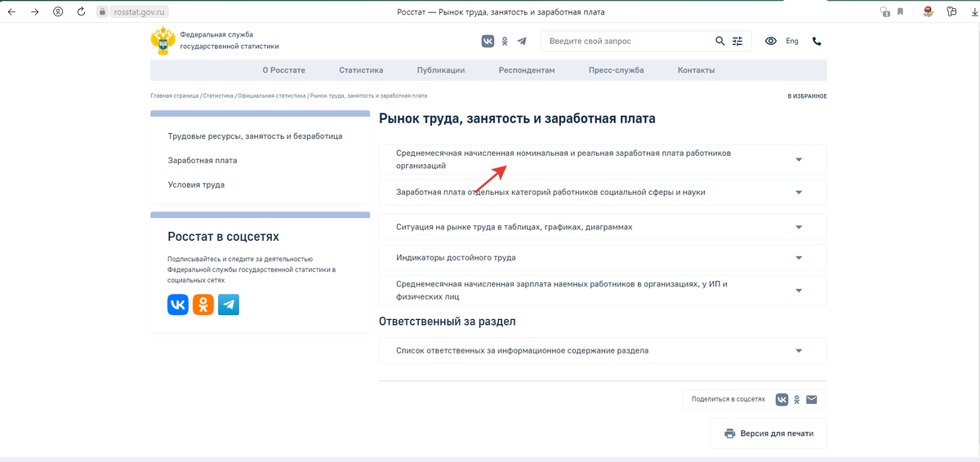980x462 pixels.
Task: Open Заработная плата sidebar link
Action: coord(203,161)
